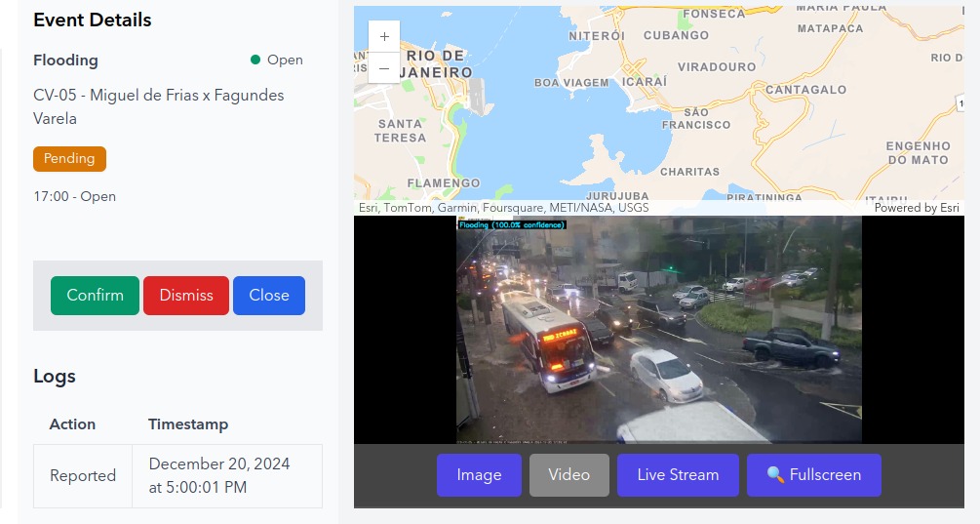Screen dimensions: 980x524
Task: Click the flooding camera snapshot image
Action: pyautogui.click(x=659, y=330)
